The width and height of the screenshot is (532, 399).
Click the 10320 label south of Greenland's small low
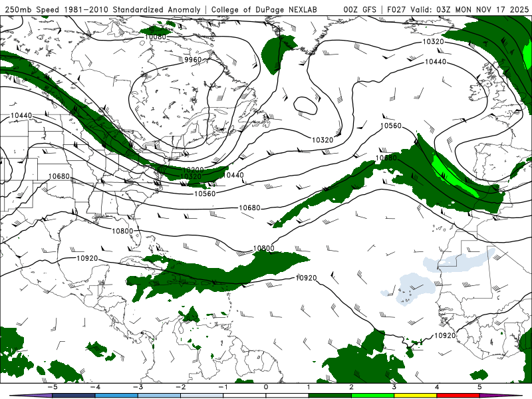[x=323, y=140]
